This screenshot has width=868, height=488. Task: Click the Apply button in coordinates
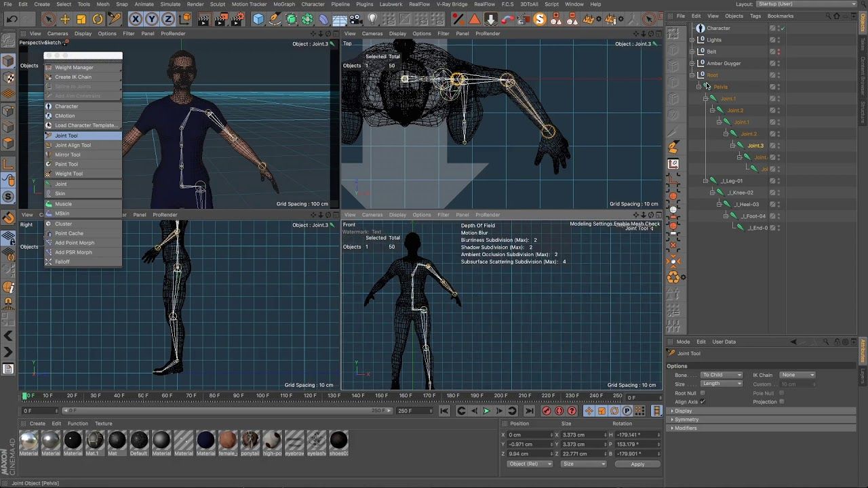(637, 464)
